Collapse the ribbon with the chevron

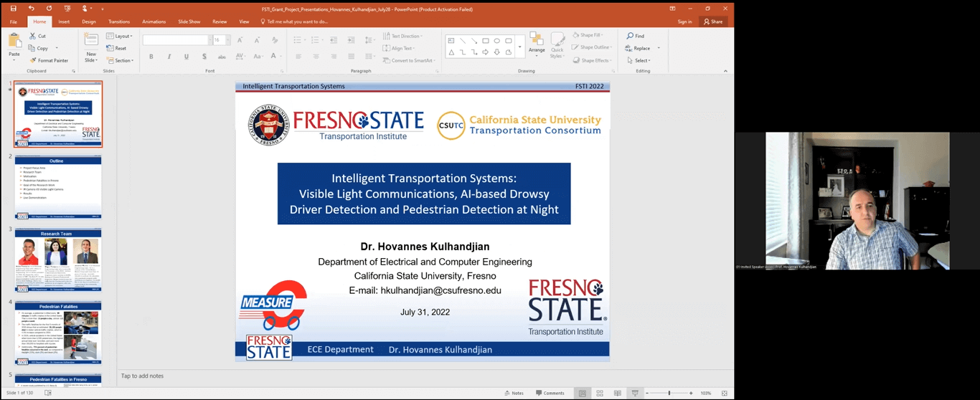pyautogui.click(x=725, y=71)
